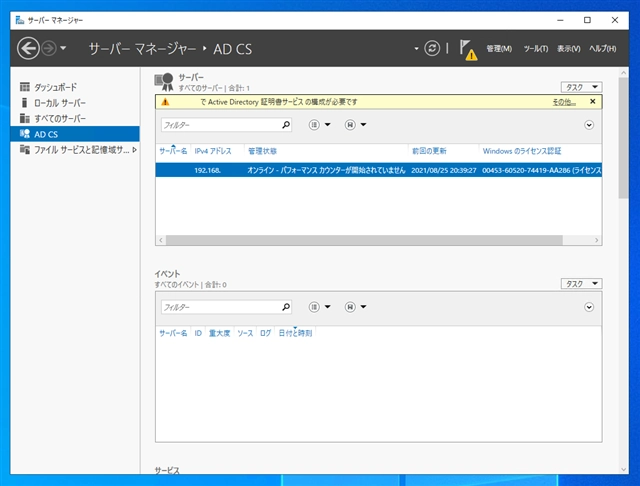Click the その他... link in the warning bar
Viewport: 640px width, 486px height.
[x=563, y=101]
